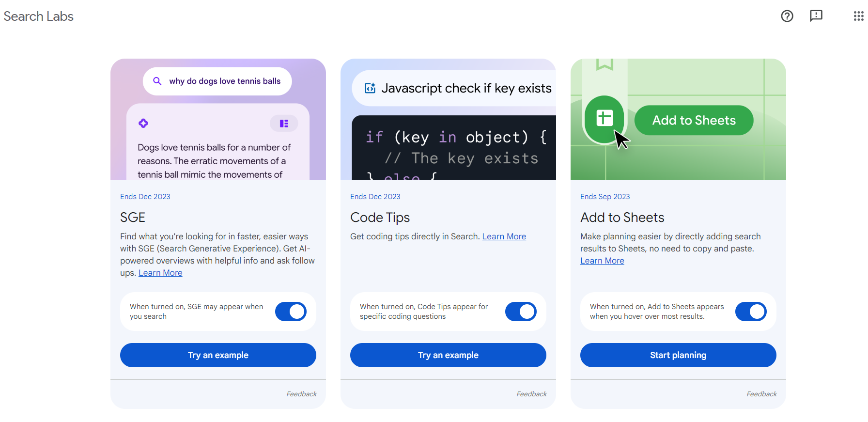Click 'Ends Dec 2023' label on SGE card
The height and width of the screenshot is (422, 868).
(145, 196)
